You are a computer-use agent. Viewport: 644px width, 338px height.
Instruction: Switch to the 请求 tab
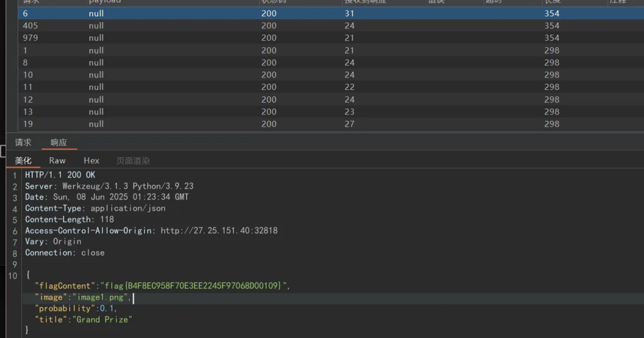[23, 142]
